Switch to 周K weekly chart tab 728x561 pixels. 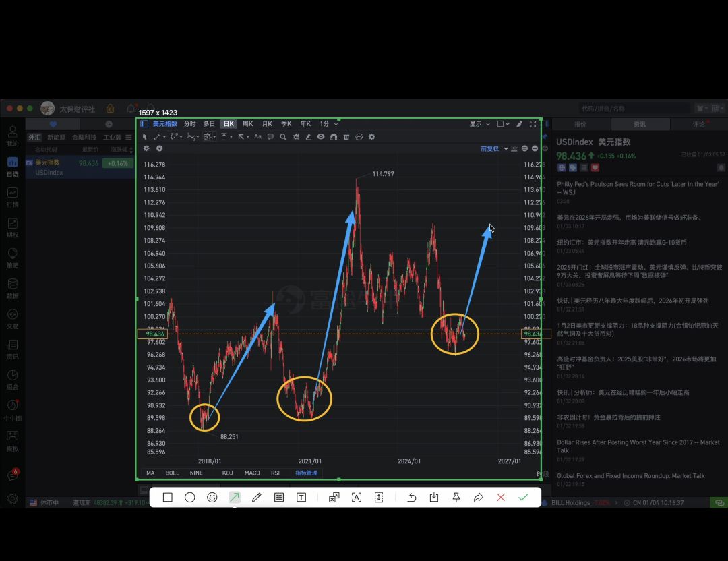pyautogui.click(x=247, y=124)
